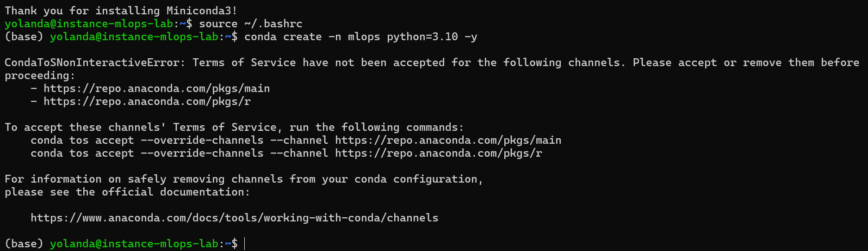Click the (base) indicator on the last prompt

coord(24,244)
